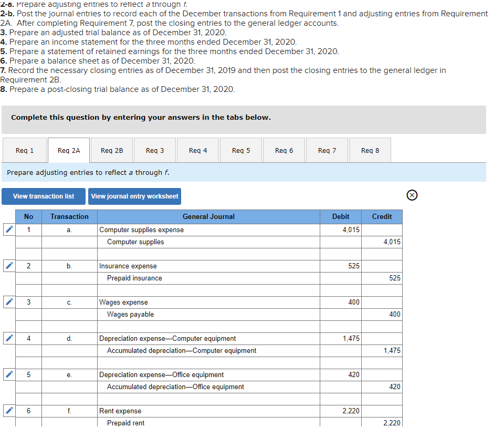504x428 pixels.
Task: Select the Req 3 tab
Action: [154, 150]
